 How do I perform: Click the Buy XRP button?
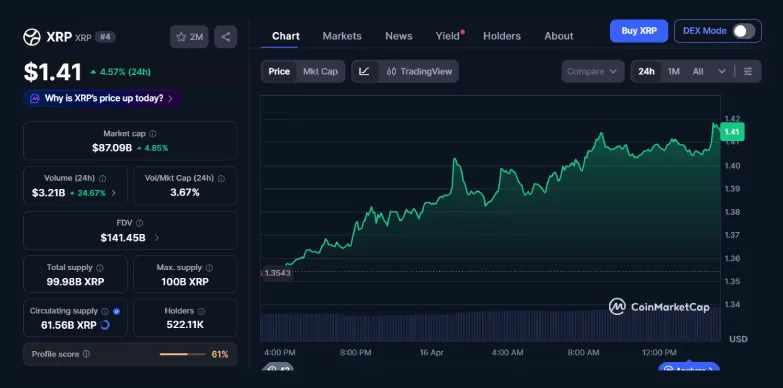click(x=639, y=31)
